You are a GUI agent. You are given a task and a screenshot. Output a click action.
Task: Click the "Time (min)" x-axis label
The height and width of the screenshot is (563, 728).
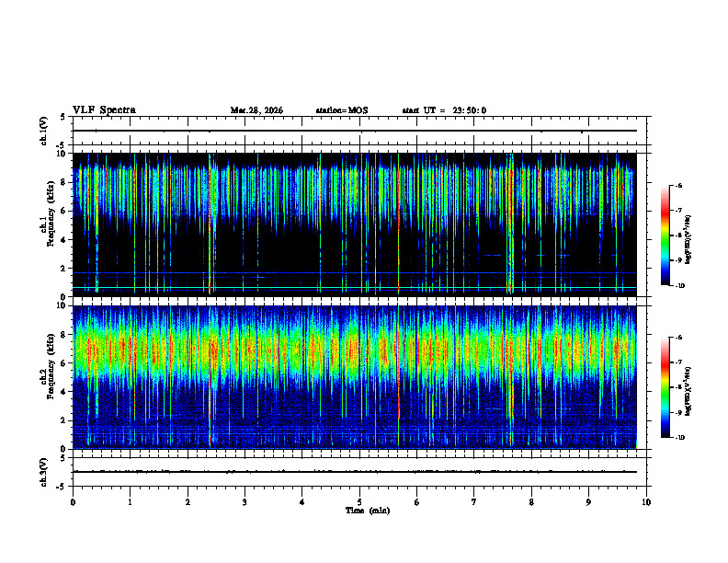[x=368, y=511]
